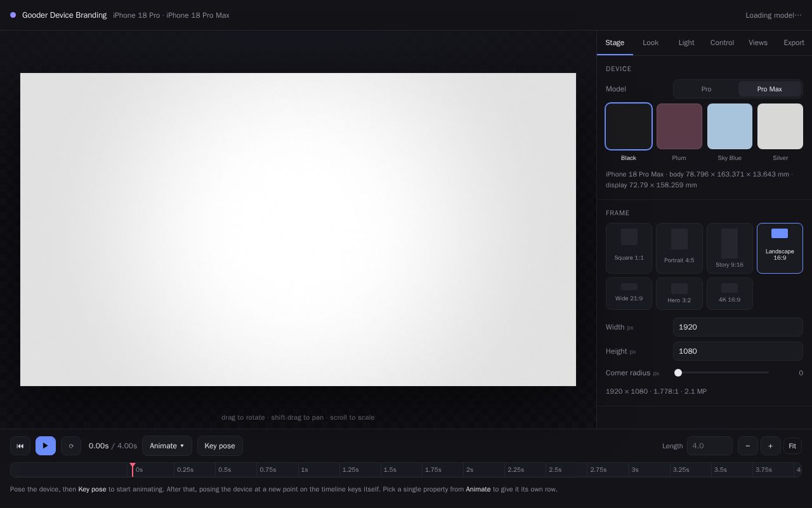Image resolution: width=812 pixels, height=508 pixels.
Task: Open the Look tab
Action: point(651,43)
